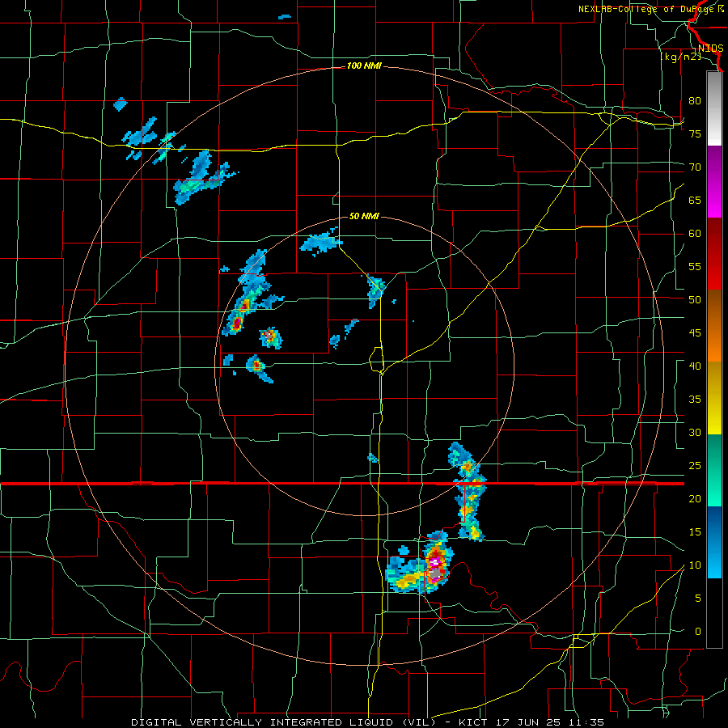Image resolution: width=728 pixels, height=728 pixels.
Task: Click the 80 value on the VIL scale
Action: click(695, 101)
